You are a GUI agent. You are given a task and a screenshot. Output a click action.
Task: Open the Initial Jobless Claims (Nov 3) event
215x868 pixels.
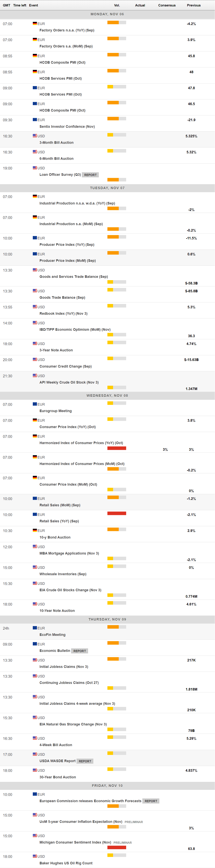[x=64, y=667]
